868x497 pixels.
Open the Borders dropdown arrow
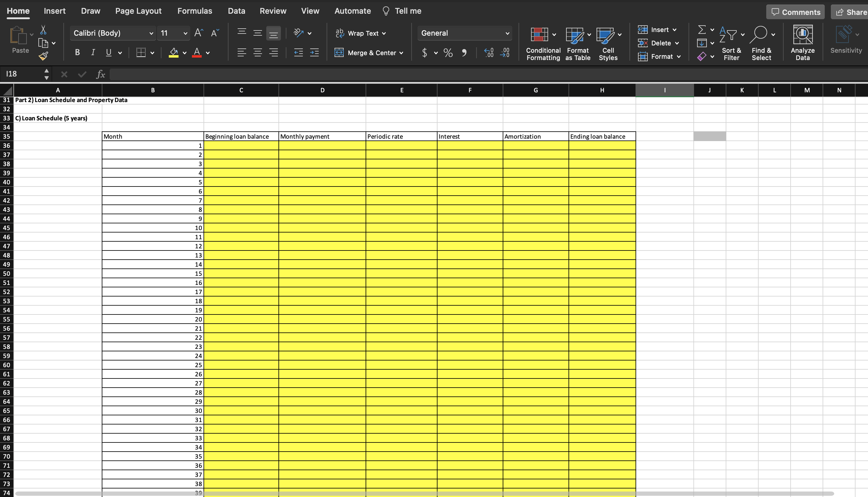tap(152, 53)
